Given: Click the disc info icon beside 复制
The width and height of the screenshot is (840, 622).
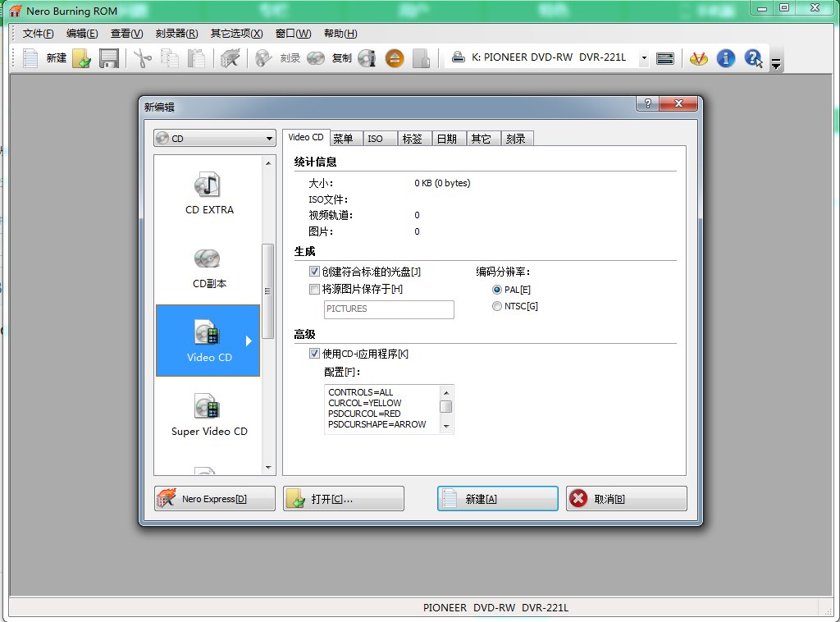Looking at the screenshot, I should 367,58.
